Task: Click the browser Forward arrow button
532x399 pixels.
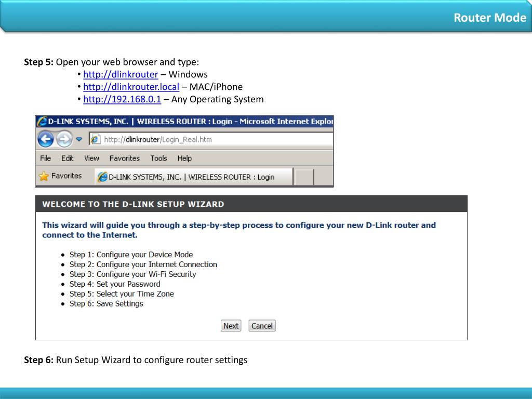Action: pyautogui.click(x=64, y=139)
